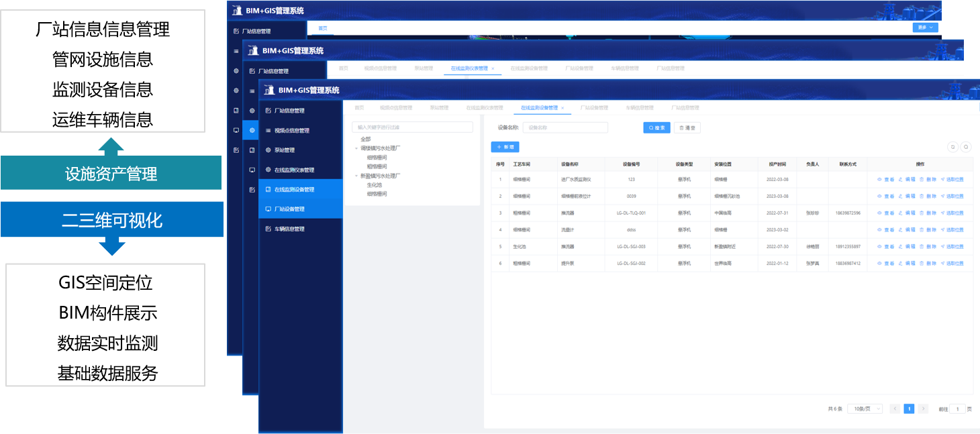Open the 10条/页 page size dropdown
The width and height of the screenshot is (980, 434).
coord(865,409)
